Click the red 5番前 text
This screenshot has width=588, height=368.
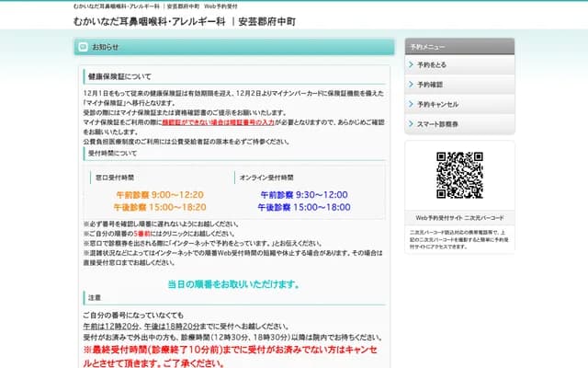click(142, 234)
